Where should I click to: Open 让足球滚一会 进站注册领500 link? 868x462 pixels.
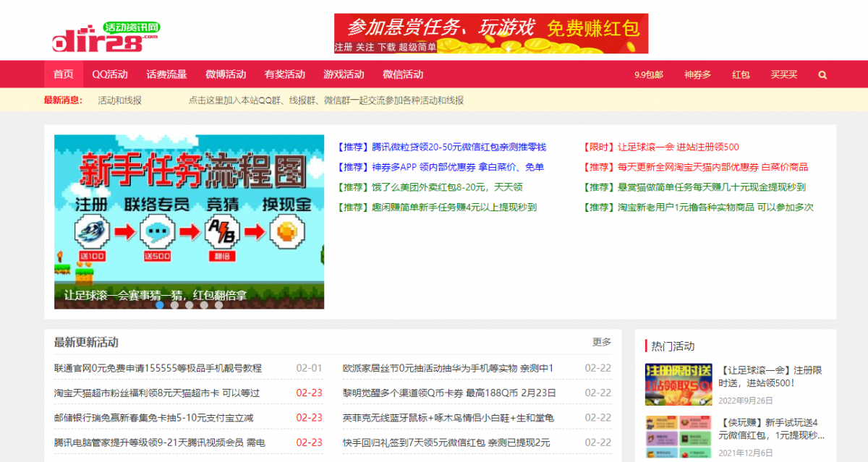click(661, 147)
